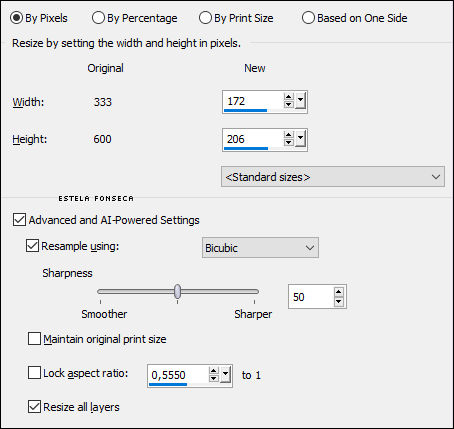The height and width of the screenshot is (429, 454).
Task: Click the Width increase spinner arrow
Action: [289, 97]
